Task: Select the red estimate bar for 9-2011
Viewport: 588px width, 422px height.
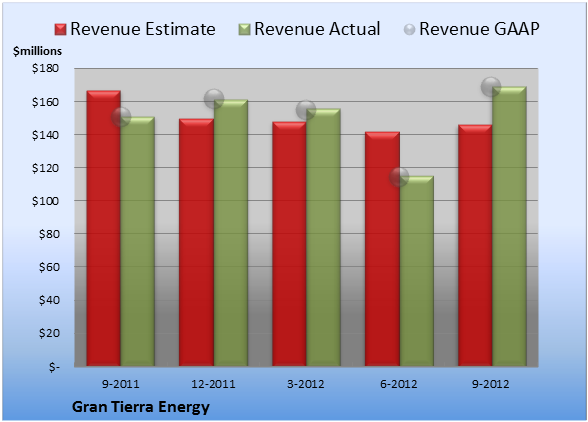Action: click(104, 228)
